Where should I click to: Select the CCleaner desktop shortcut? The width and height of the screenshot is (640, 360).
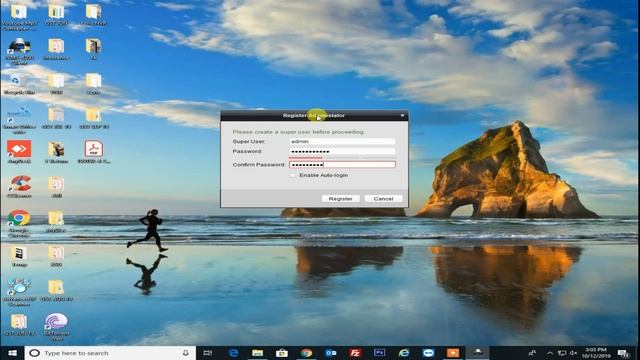[x=19, y=187]
